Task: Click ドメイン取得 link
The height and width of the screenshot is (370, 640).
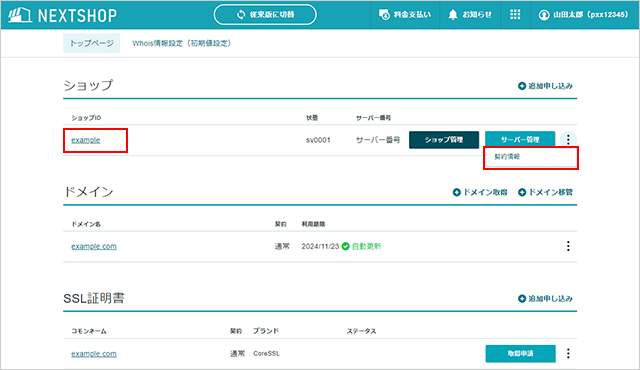Action: pos(480,192)
